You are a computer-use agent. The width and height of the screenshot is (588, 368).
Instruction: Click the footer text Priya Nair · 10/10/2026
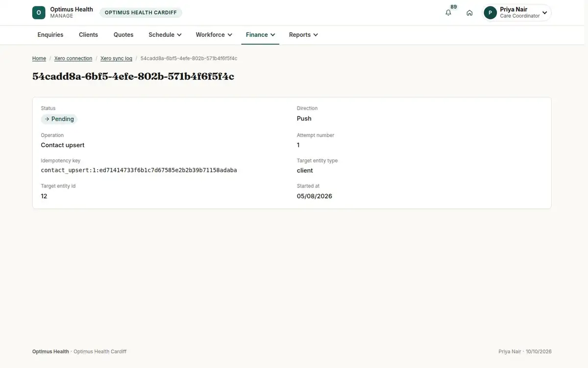click(525, 351)
